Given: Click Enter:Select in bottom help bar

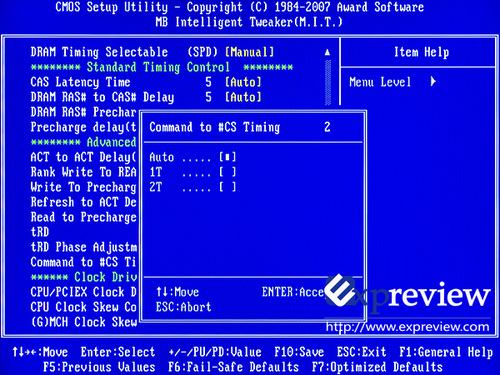Looking at the screenshot, I should click(118, 352).
